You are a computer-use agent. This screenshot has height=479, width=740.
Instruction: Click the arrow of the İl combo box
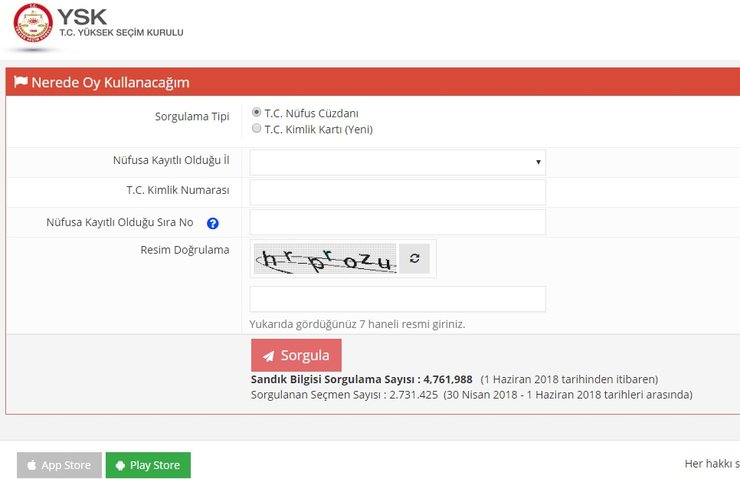tap(538, 162)
